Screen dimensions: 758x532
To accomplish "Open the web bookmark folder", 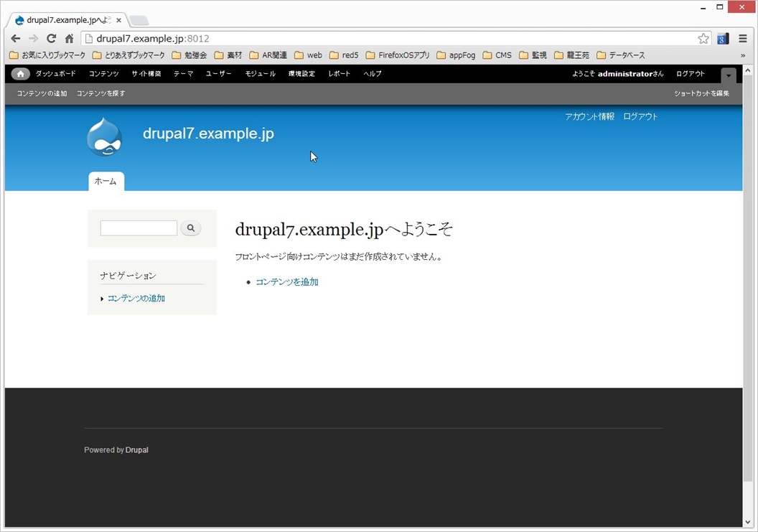I will pyautogui.click(x=309, y=55).
